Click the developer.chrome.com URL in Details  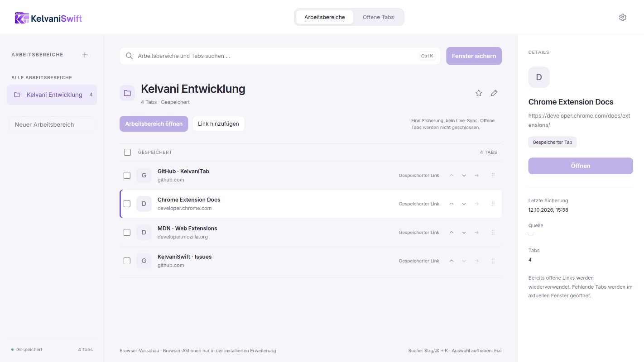tap(579, 120)
